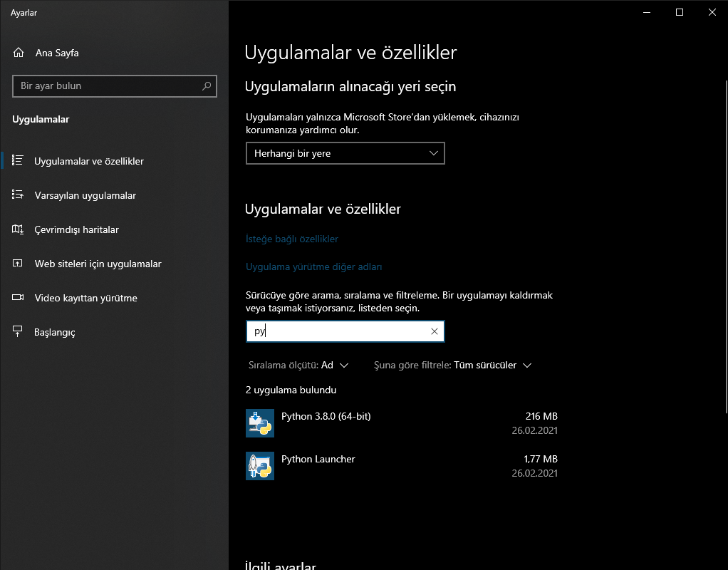Minimize the Ayarlar window
The image size is (728, 570).
647,13
